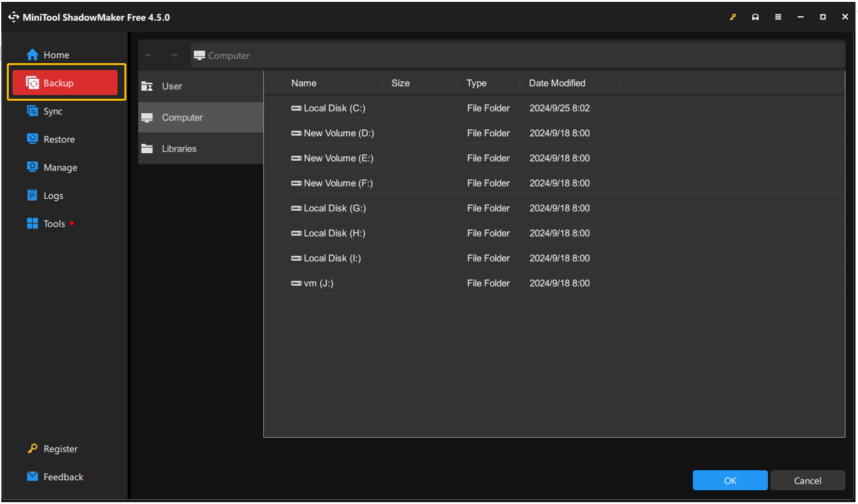858x504 pixels.
Task: Click the Logs icon in the sidebar
Action: coord(33,195)
